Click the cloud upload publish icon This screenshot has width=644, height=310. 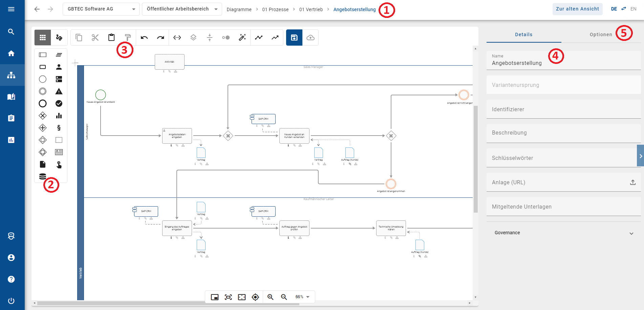coord(310,38)
